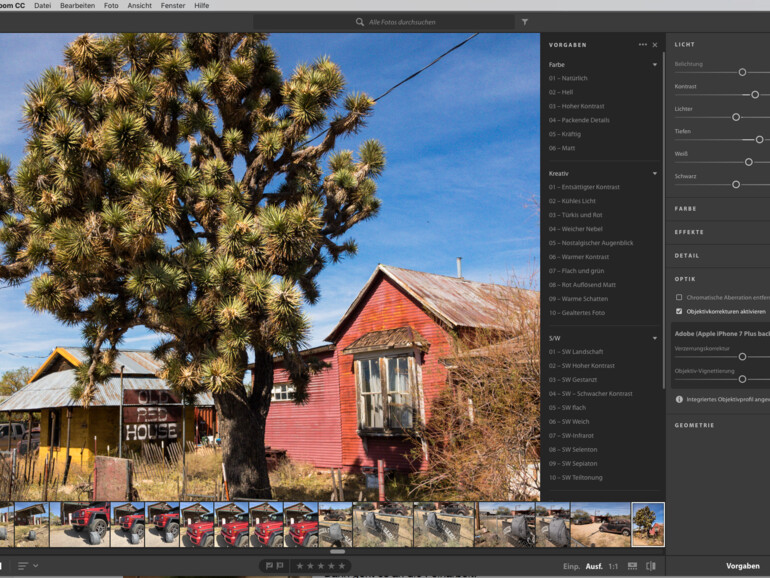Set zoom to 1:1

[x=613, y=566]
